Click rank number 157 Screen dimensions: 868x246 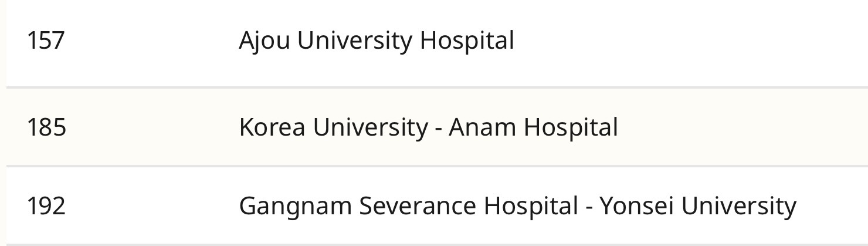coord(46,41)
